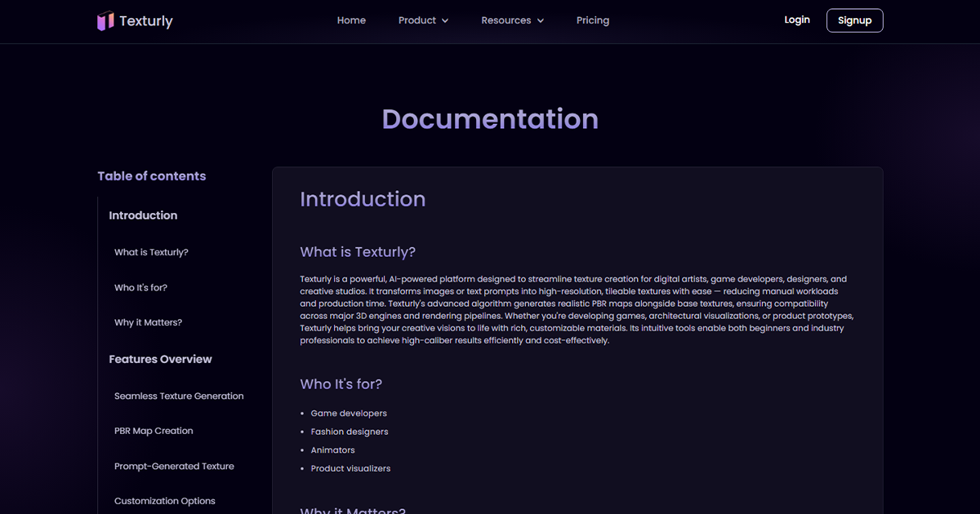
Task: Click the 'Game developers' list item
Action: point(349,414)
